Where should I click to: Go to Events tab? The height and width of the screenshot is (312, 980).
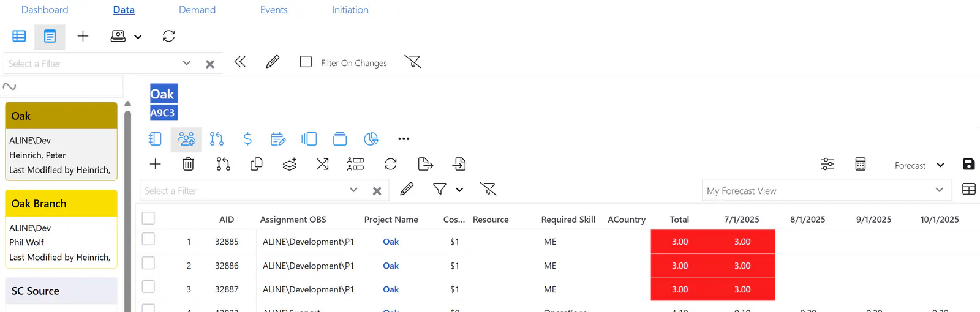pyautogui.click(x=274, y=10)
